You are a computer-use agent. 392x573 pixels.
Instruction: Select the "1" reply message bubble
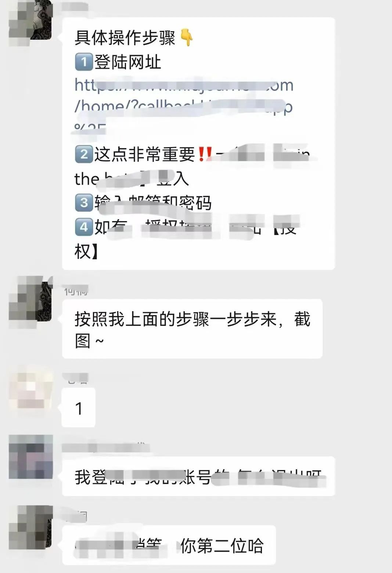tap(79, 408)
